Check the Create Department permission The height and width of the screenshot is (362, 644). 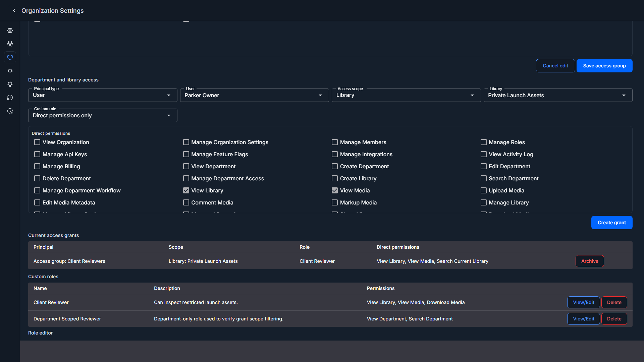[335, 166]
